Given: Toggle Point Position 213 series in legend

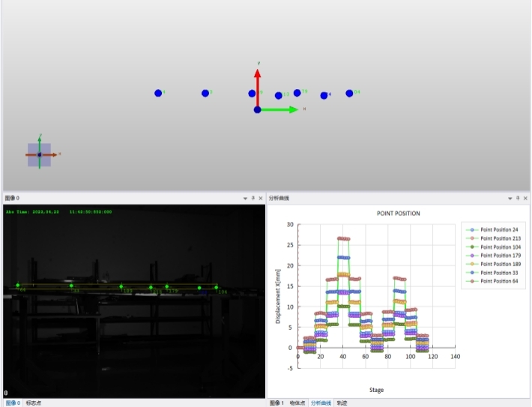Looking at the screenshot, I should (501, 238).
